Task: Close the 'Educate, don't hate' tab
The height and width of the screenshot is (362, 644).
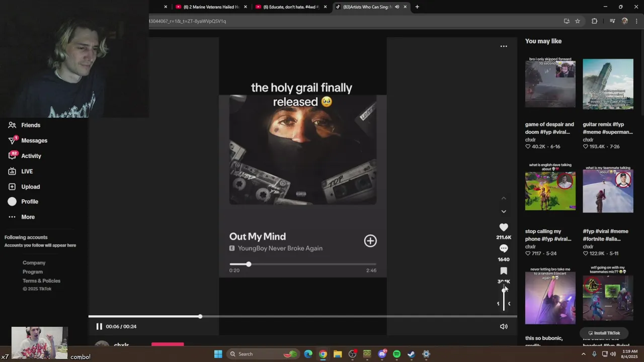Action: point(326,7)
